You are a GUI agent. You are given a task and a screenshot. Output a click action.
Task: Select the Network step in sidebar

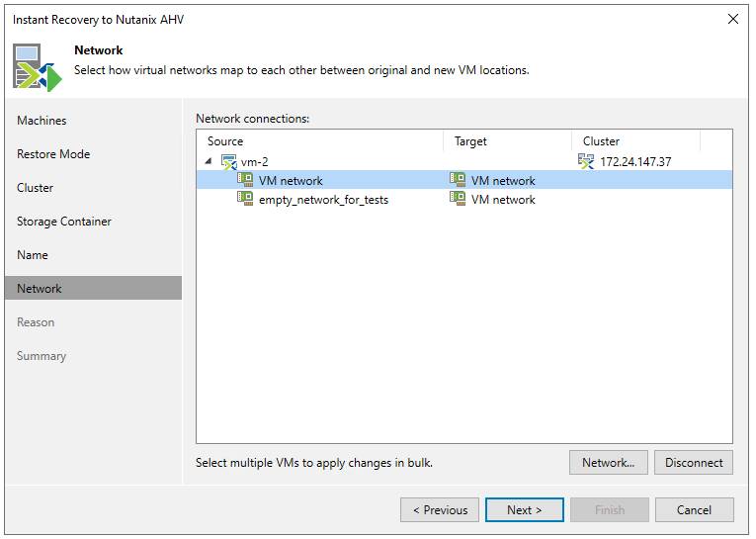pyautogui.click(x=93, y=288)
